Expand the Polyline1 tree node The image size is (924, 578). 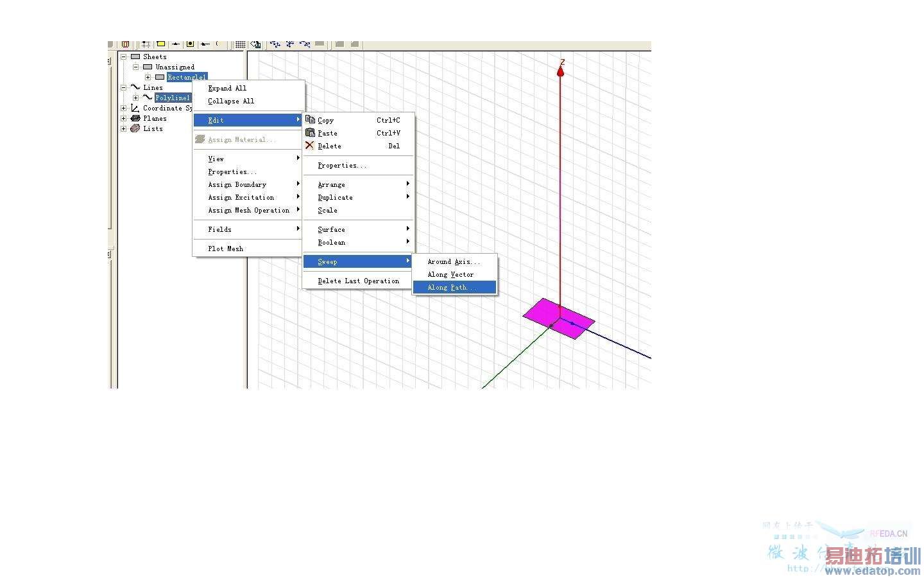click(135, 98)
